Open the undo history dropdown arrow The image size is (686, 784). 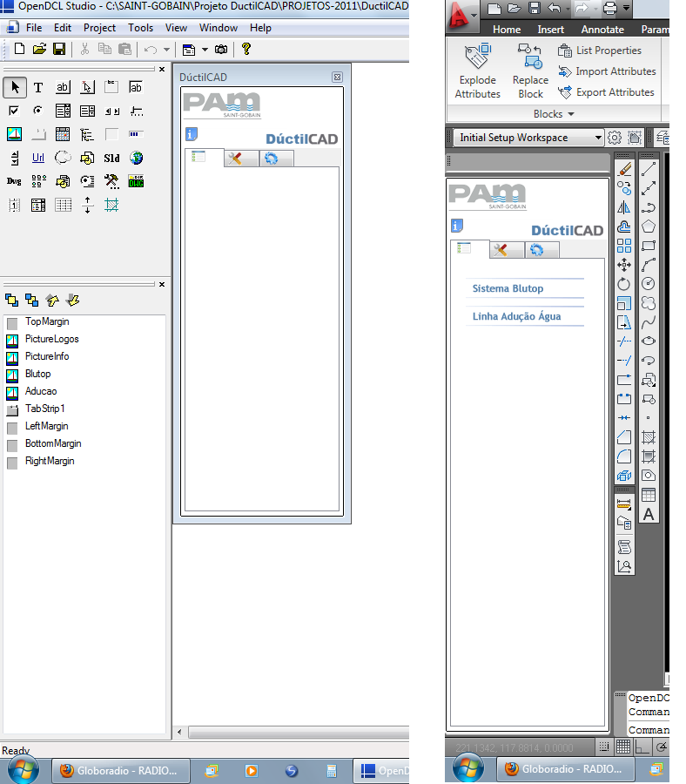tap(166, 50)
